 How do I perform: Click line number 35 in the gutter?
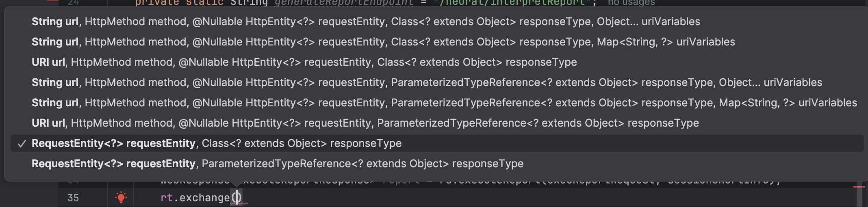point(73,198)
